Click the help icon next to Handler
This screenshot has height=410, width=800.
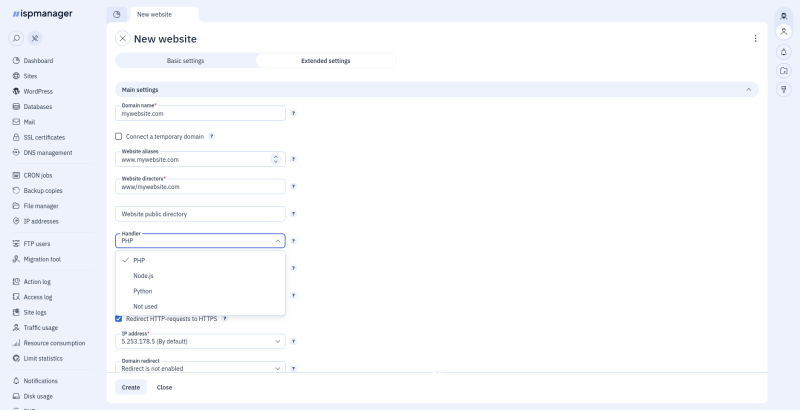click(293, 241)
